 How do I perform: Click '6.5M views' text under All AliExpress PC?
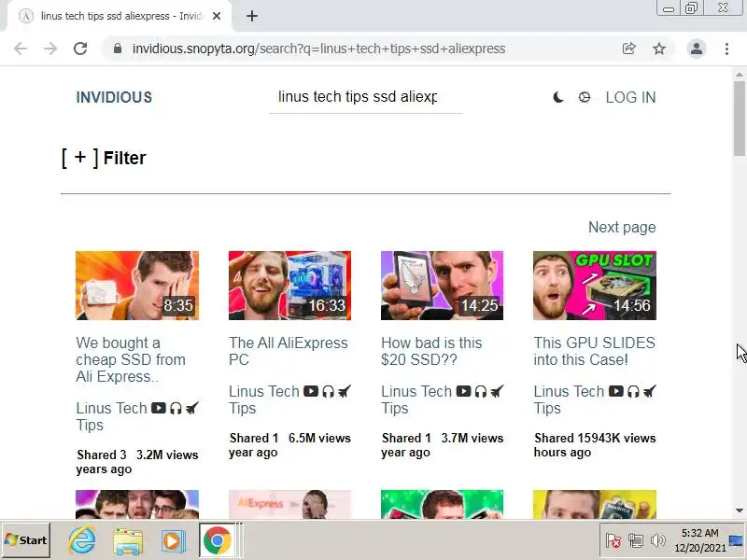pos(319,438)
